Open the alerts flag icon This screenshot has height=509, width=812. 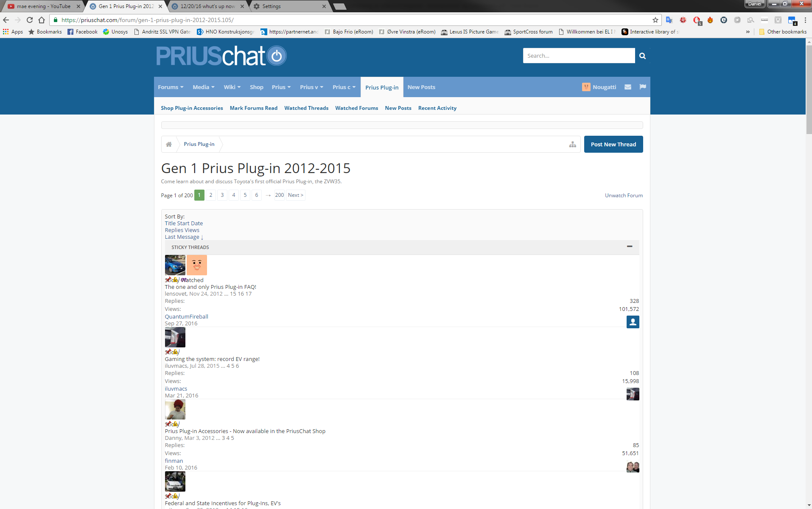pyautogui.click(x=643, y=87)
